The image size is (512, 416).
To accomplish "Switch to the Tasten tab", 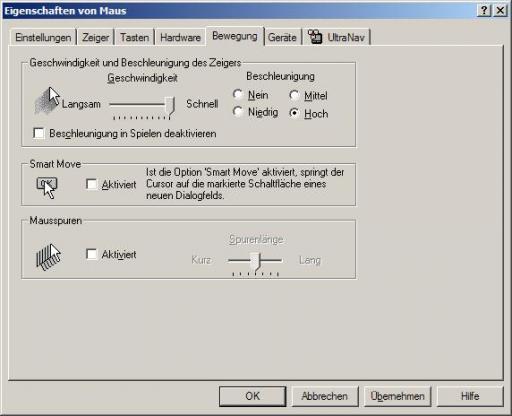I will point(134,37).
